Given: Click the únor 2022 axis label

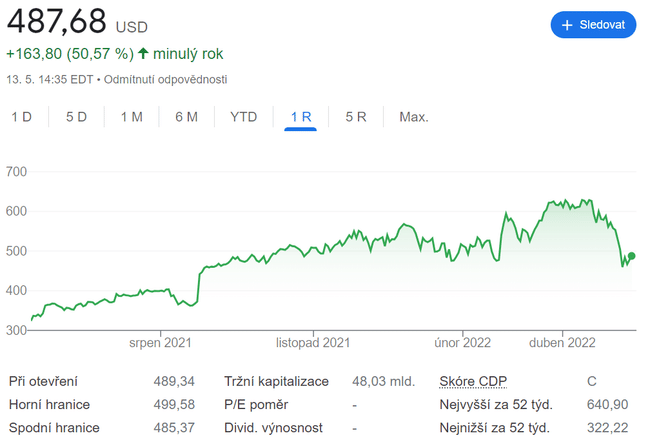Looking at the screenshot, I should pos(463,343).
